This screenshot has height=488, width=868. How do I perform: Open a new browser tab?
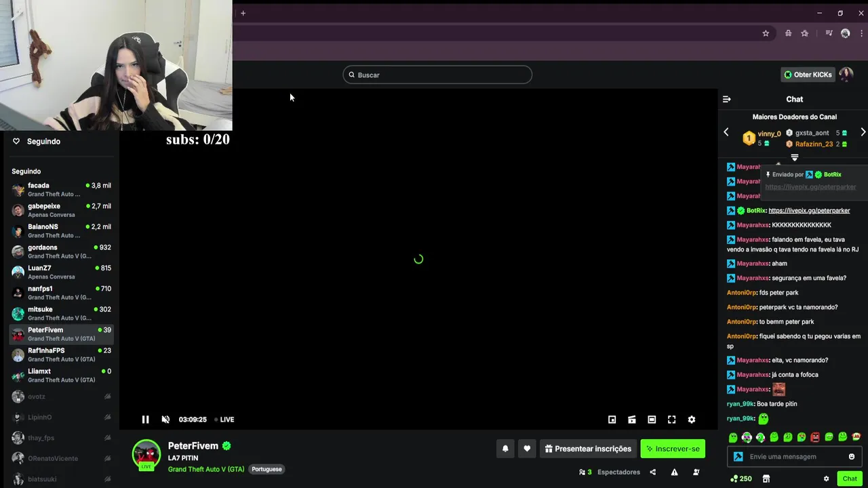(x=243, y=13)
